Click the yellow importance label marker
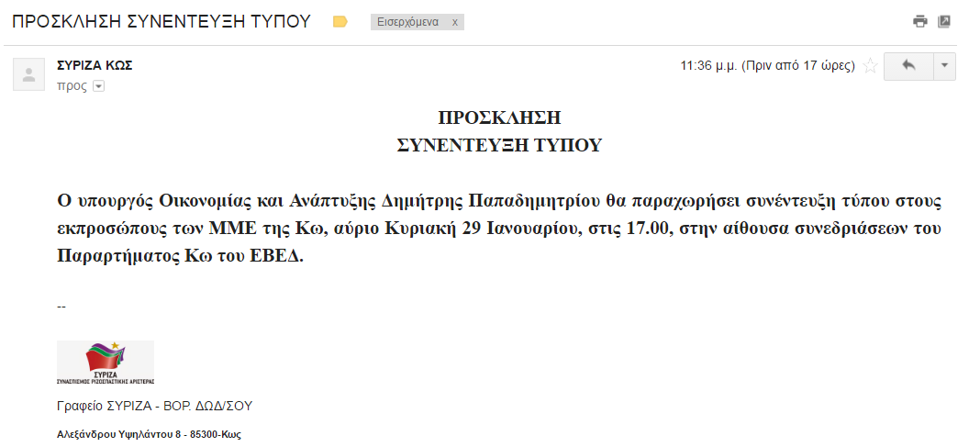 coord(340,22)
